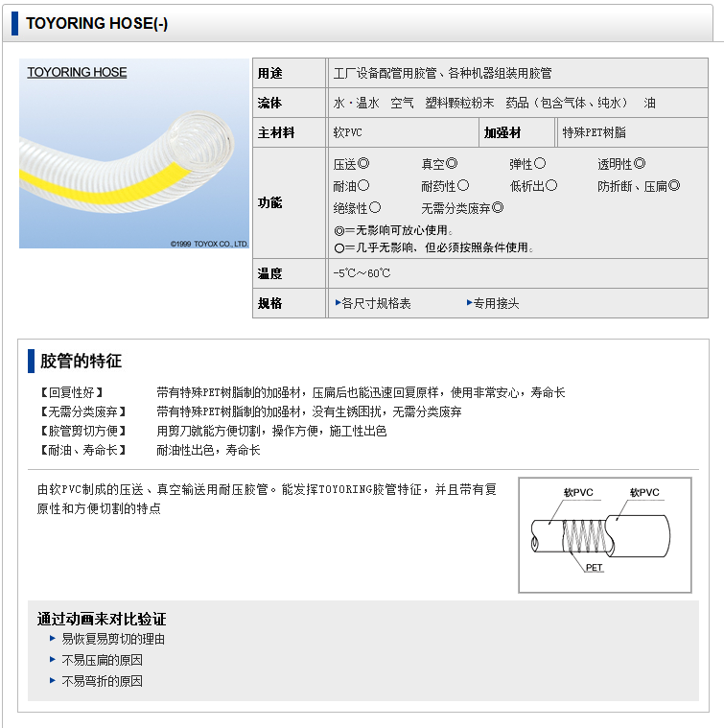Open 易恢复易剪切的理由 animation link
724x728 pixels.
point(113,640)
